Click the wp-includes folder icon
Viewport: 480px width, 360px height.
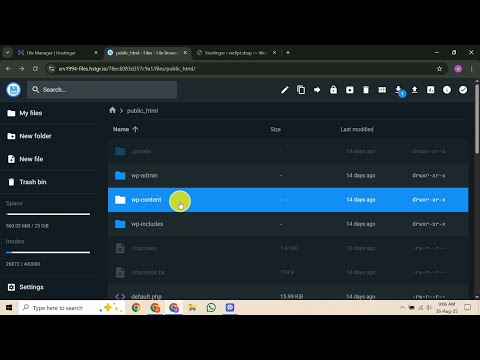coord(120,224)
